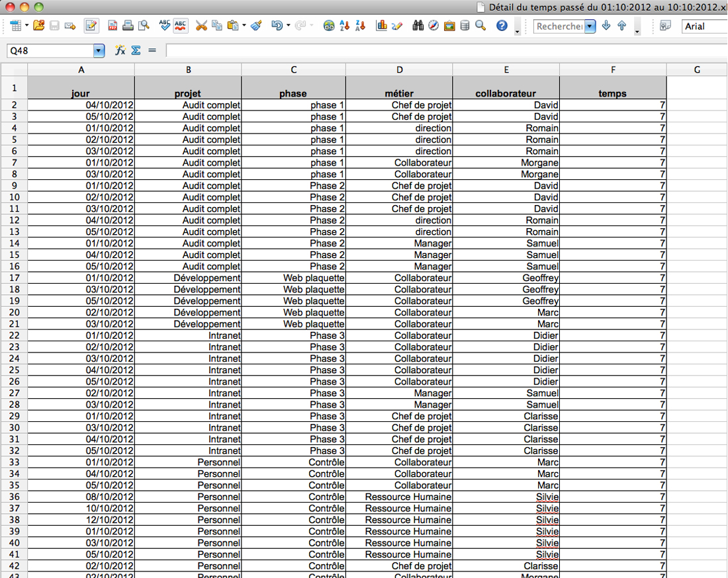The height and width of the screenshot is (578, 728).
Task: Select column F header
Action: point(613,69)
